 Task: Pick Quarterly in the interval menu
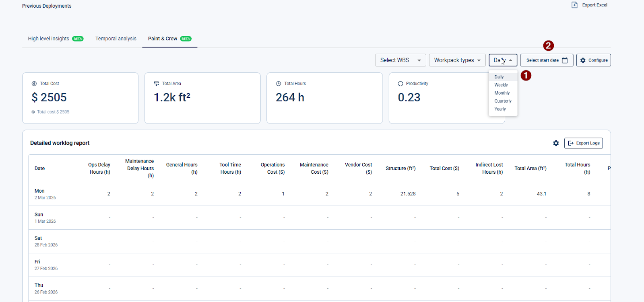tap(503, 101)
